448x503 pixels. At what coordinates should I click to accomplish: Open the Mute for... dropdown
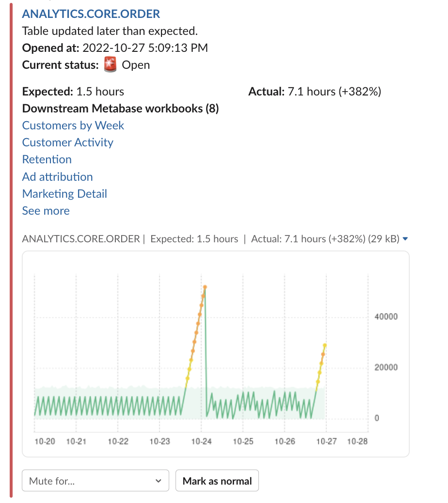coord(96,481)
